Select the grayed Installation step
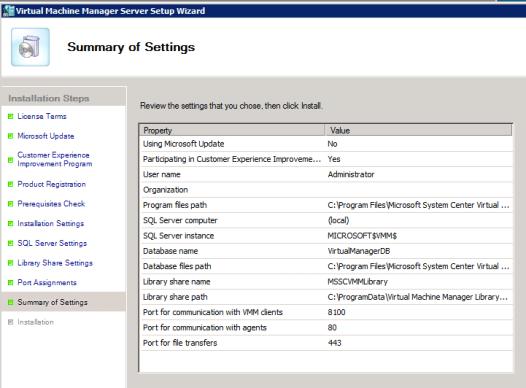The image size is (526, 388). [x=36, y=322]
